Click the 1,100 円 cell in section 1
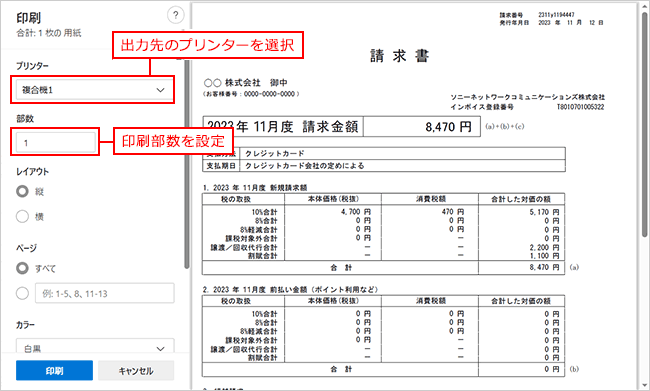 [x=544, y=256]
